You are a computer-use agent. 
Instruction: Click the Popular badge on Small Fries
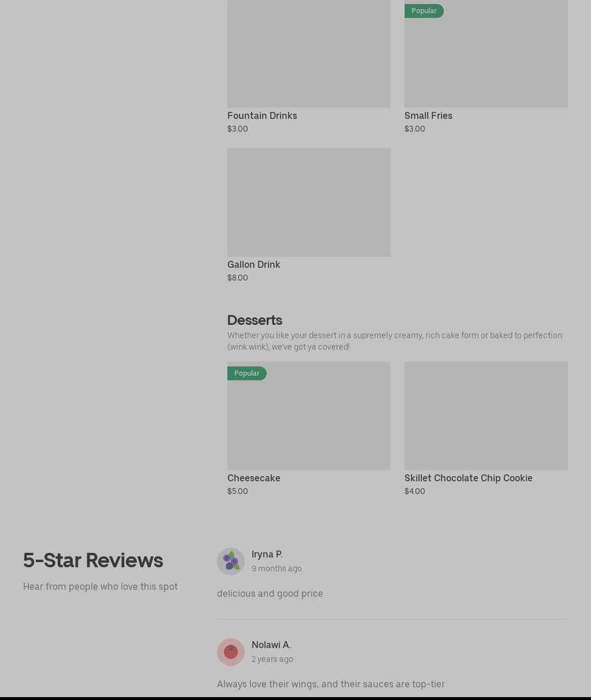tap(424, 11)
